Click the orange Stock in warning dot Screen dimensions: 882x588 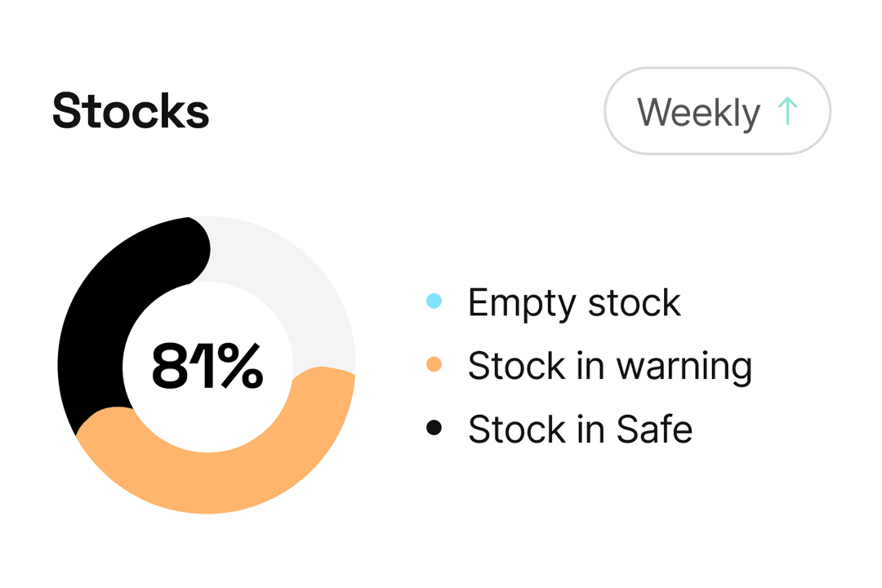click(x=434, y=365)
